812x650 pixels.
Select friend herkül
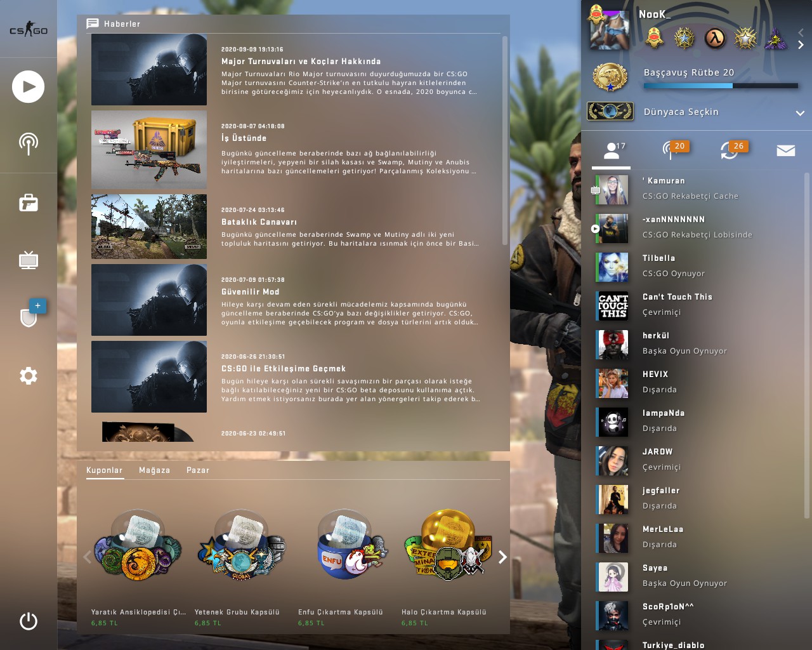698,345
